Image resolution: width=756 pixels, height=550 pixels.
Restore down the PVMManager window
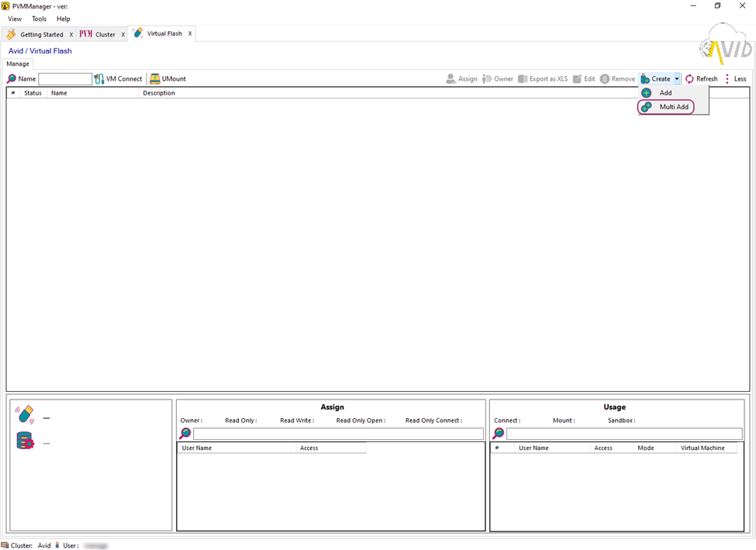(x=717, y=5)
